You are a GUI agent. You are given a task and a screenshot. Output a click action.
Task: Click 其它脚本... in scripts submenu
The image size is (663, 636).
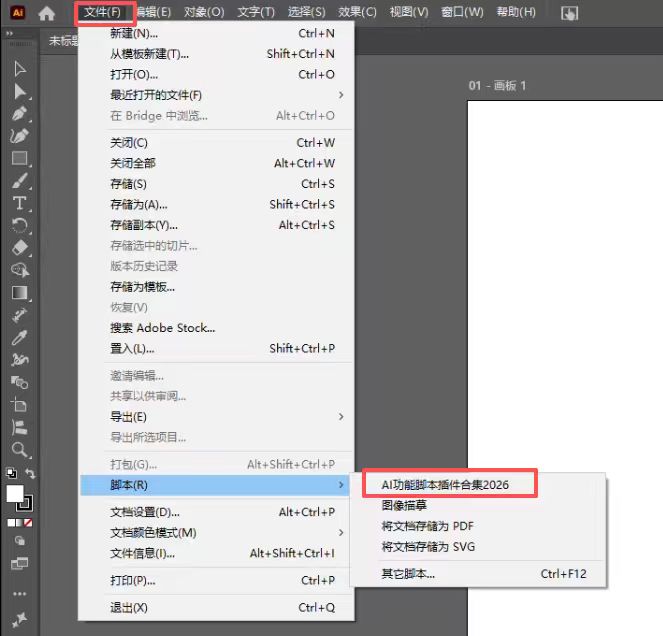[408, 574]
